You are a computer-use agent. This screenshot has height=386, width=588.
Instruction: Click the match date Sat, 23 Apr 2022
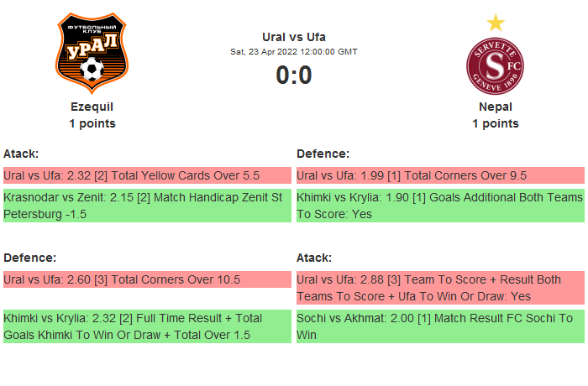pyautogui.click(x=294, y=52)
